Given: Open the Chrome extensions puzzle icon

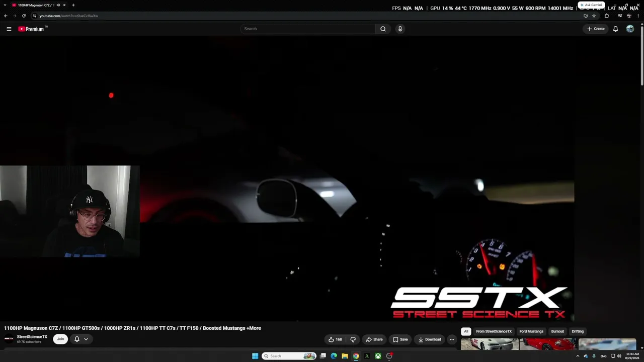Looking at the screenshot, I should coord(606,16).
